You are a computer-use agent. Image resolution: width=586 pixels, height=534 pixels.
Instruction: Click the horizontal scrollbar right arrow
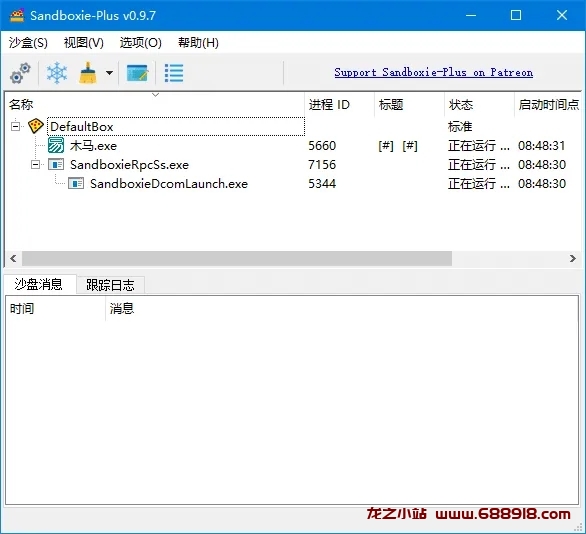[573, 258]
